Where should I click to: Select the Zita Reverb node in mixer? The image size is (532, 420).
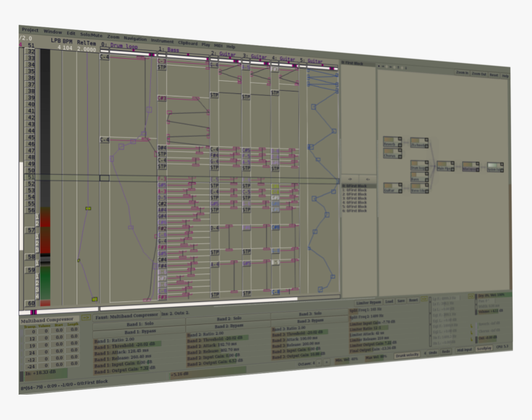(x=419, y=143)
